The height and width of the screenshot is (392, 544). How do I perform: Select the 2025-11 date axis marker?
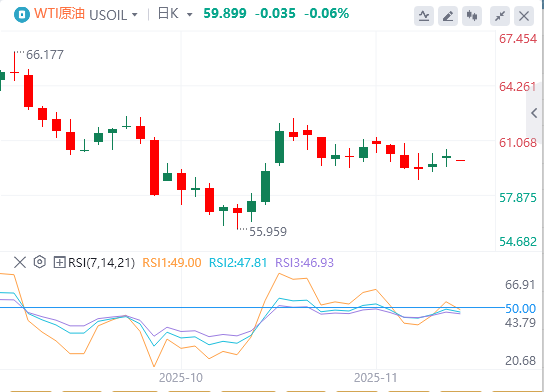(376, 378)
